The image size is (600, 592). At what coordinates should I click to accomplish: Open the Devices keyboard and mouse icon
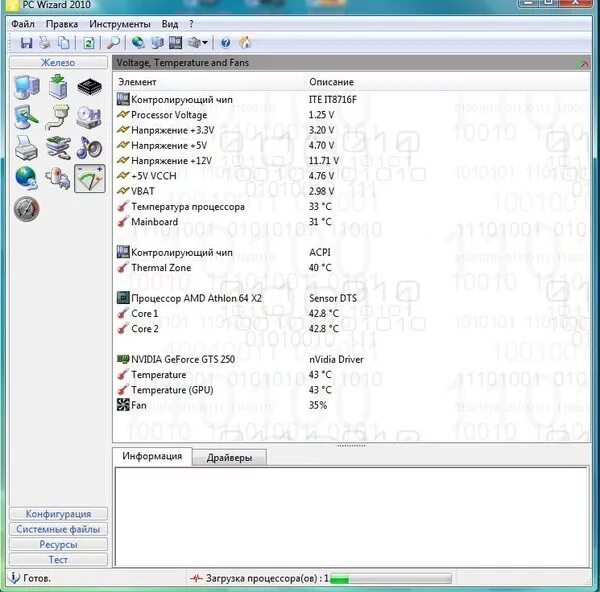pos(58,148)
